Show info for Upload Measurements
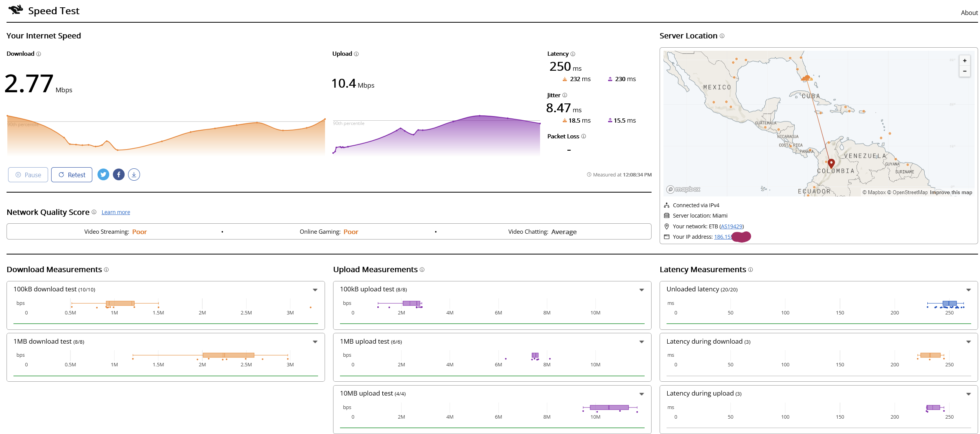 422,269
